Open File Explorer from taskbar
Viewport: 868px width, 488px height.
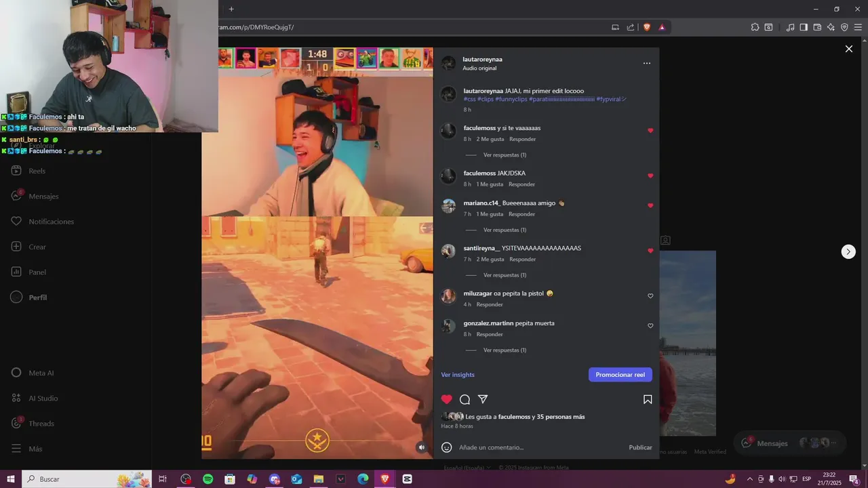coord(318,479)
